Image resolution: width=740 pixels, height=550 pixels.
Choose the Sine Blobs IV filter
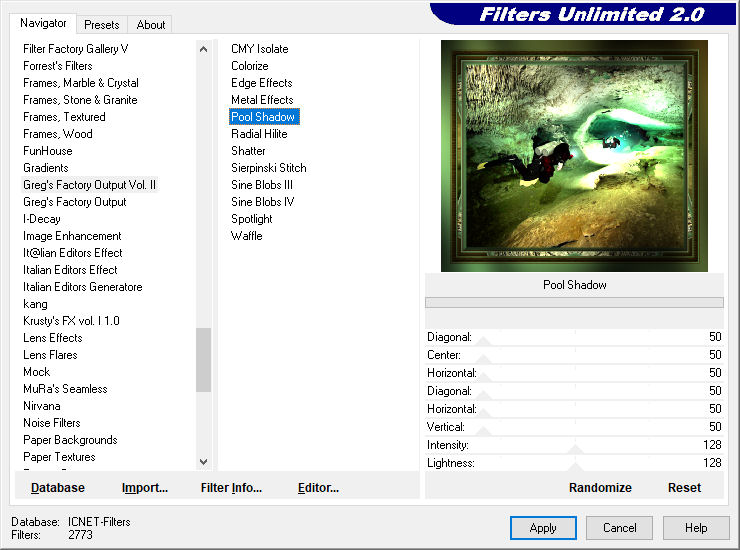263,202
